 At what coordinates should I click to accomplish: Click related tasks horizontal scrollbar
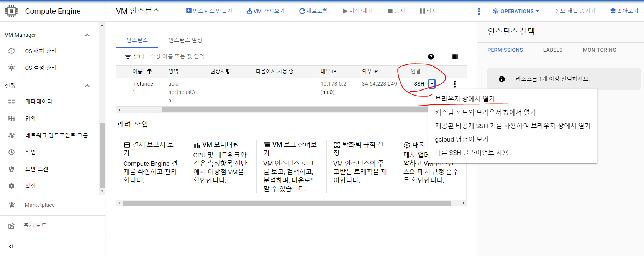(286, 203)
